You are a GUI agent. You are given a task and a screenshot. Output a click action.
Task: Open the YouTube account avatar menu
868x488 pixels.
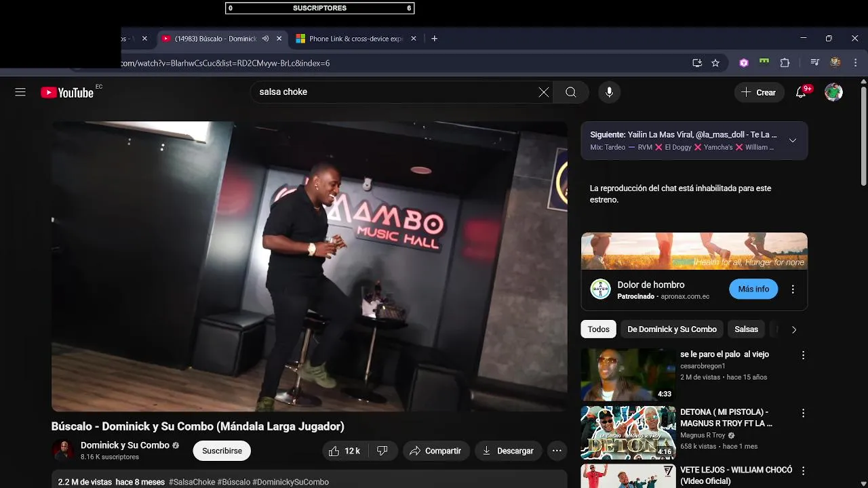pyautogui.click(x=833, y=92)
